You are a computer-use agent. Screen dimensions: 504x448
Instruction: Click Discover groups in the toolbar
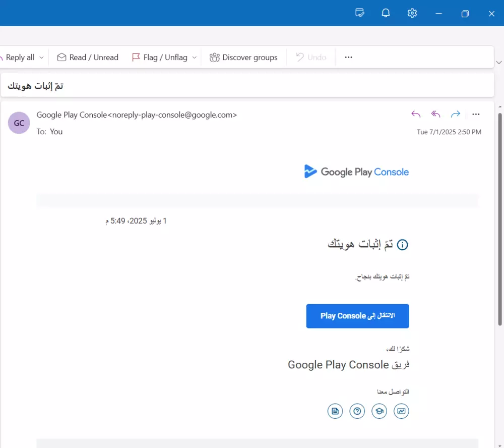point(243,57)
